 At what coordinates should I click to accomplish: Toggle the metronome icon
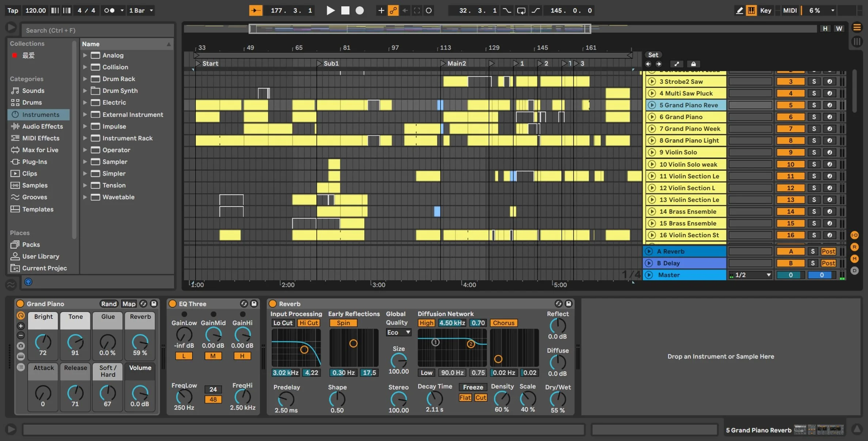point(110,10)
